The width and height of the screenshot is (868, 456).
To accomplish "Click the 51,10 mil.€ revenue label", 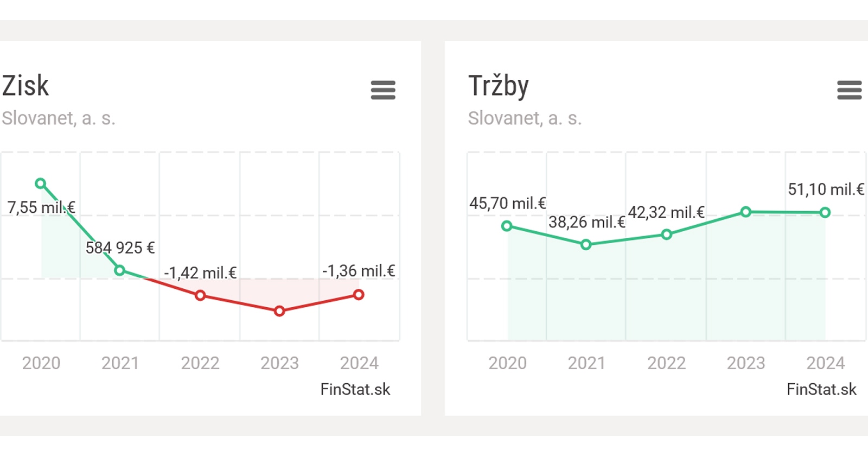I will (x=826, y=189).
